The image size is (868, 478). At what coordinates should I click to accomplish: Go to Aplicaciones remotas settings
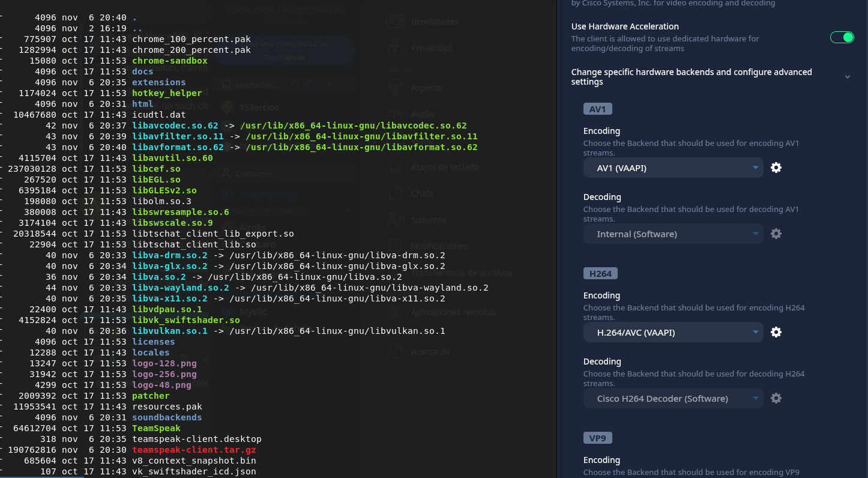pyautogui.click(x=453, y=312)
